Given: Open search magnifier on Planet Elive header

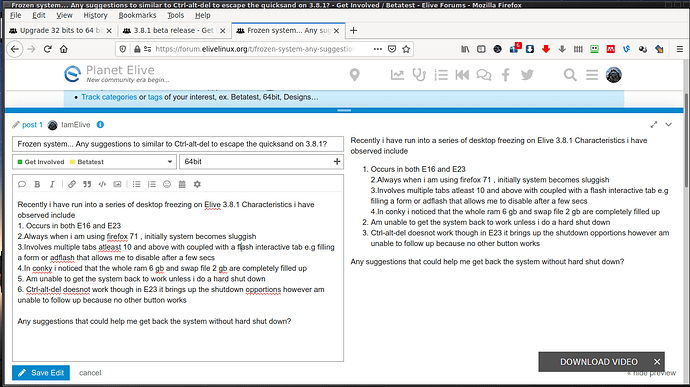Looking at the screenshot, I should click(570, 75).
